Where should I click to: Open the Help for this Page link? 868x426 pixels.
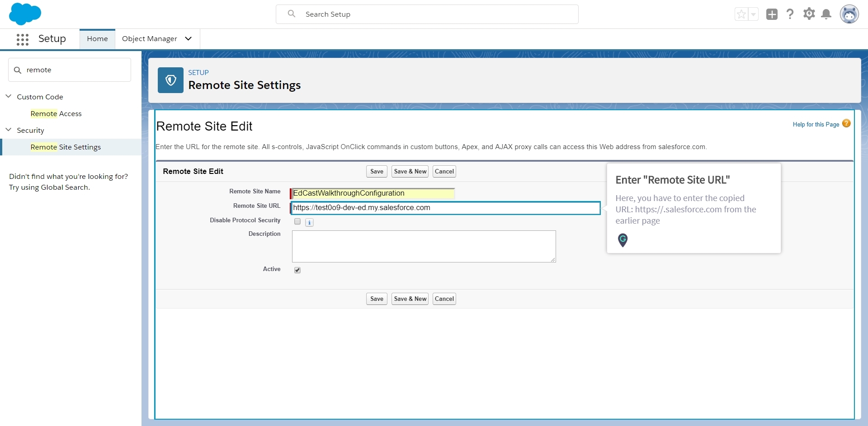tap(816, 125)
